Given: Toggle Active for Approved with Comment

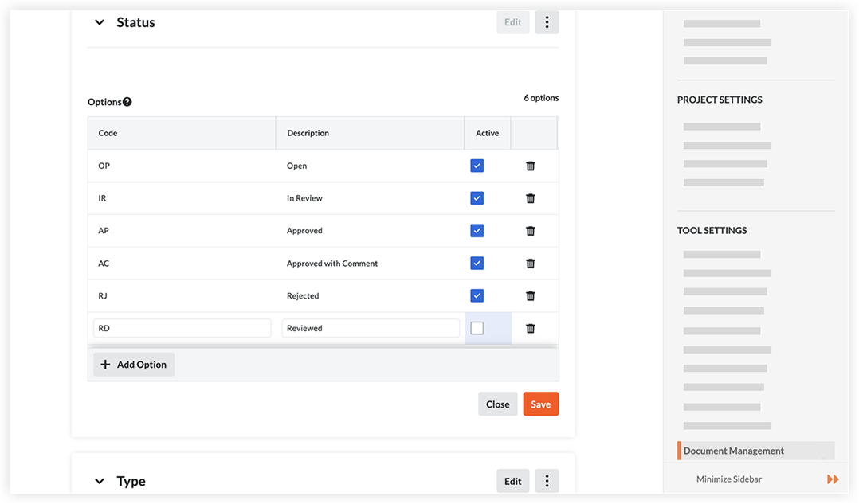Looking at the screenshot, I should (477, 264).
